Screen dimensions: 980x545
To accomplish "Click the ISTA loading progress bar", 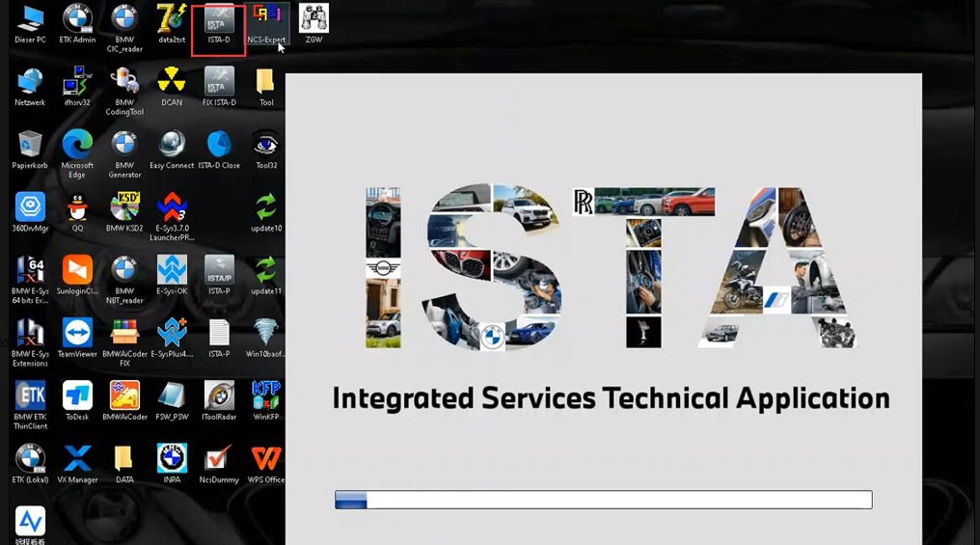I will point(604,500).
